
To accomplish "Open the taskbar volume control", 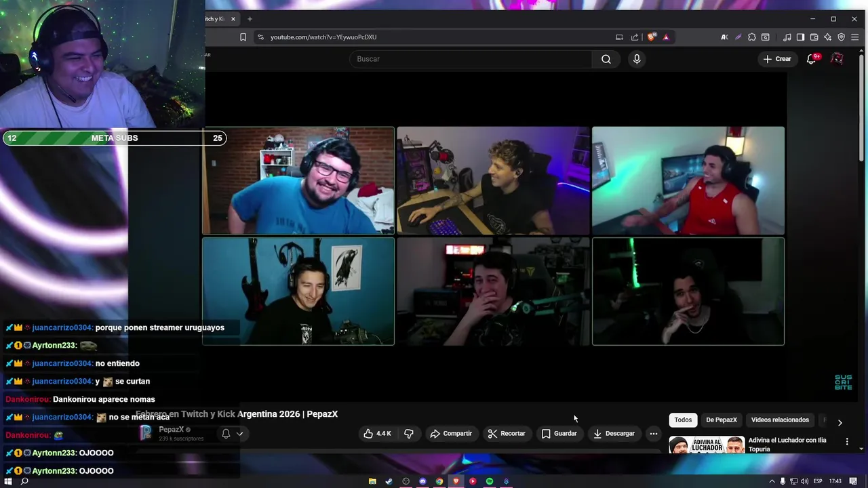I will pos(804,481).
